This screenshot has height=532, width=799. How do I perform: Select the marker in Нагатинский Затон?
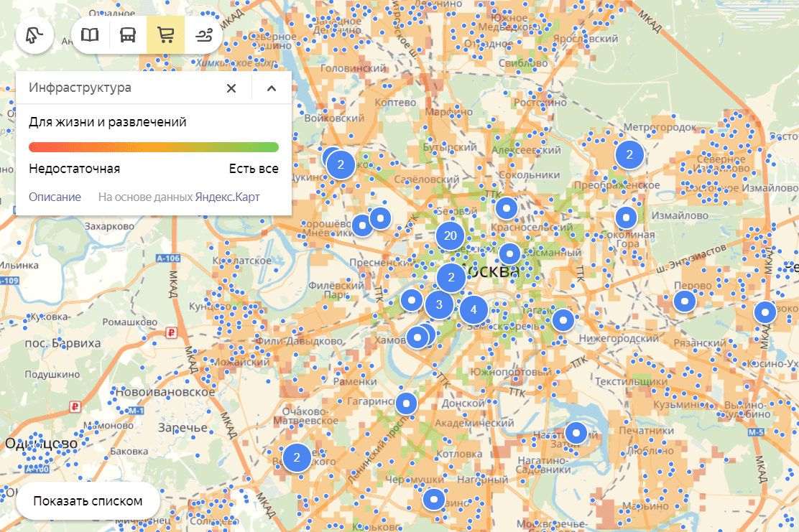pos(576,433)
